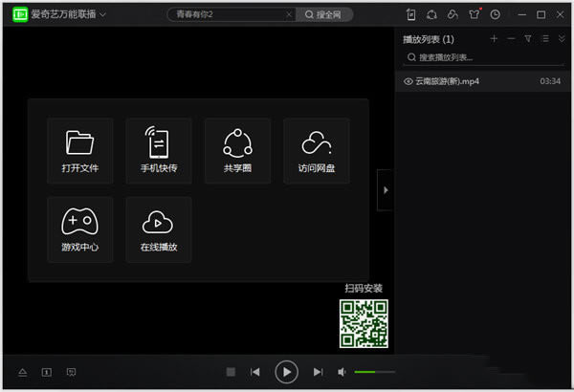Start playback with the round play button
The height and width of the screenshot is (392, 574).
[x=287, y=372]
